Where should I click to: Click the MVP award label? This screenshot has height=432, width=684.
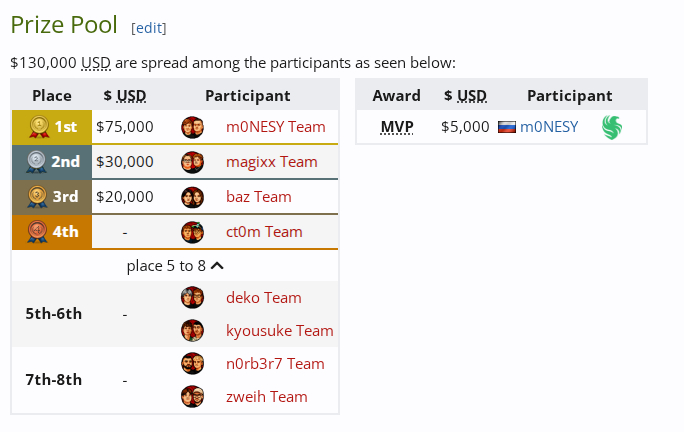pyautogui.click(x=397, y=127)
